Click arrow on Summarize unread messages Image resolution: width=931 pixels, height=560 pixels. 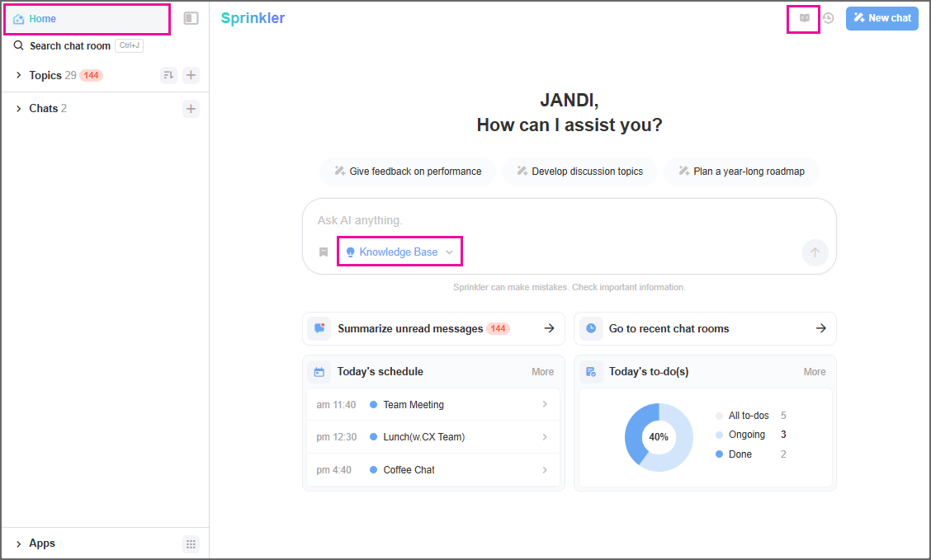[549, 328]
